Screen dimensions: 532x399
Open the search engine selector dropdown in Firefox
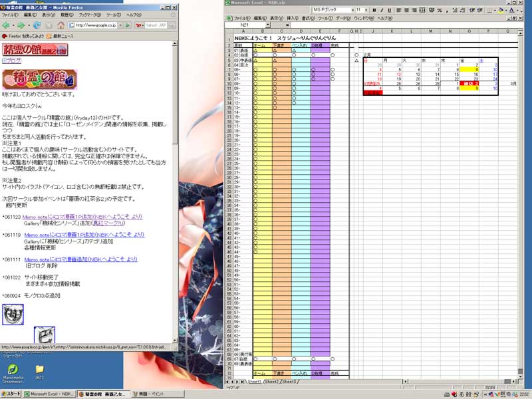pyautogui.click(x=142, y=25)
